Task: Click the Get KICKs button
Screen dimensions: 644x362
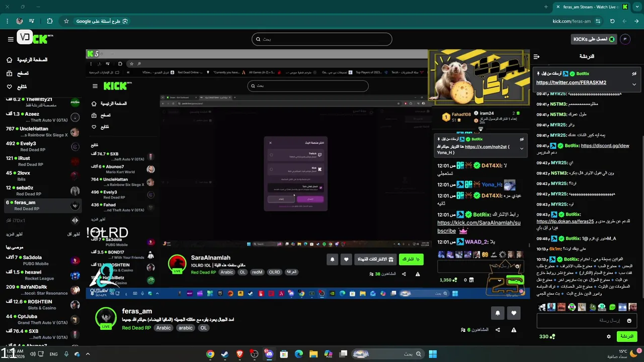Action: pyautogui.click(x=594, y=39)
